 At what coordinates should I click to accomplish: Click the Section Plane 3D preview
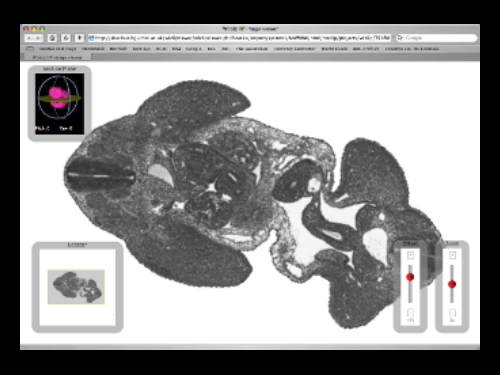click(60, 104)
